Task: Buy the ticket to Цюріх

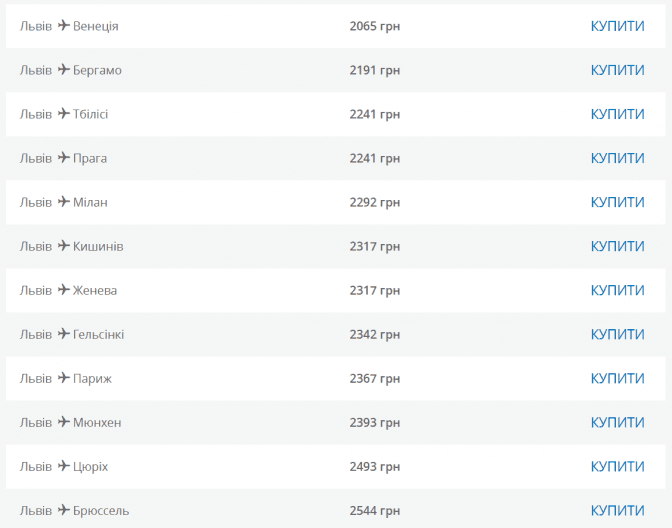Action: click(x=617, y=466)
